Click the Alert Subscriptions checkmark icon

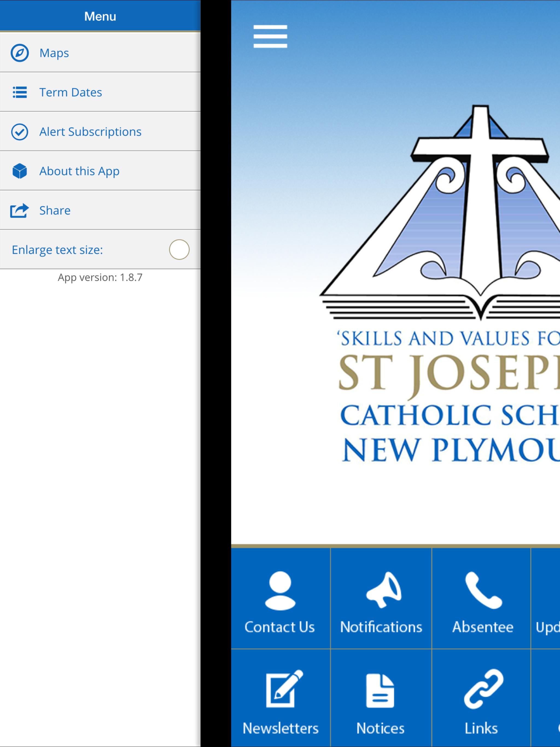(20, 132)
